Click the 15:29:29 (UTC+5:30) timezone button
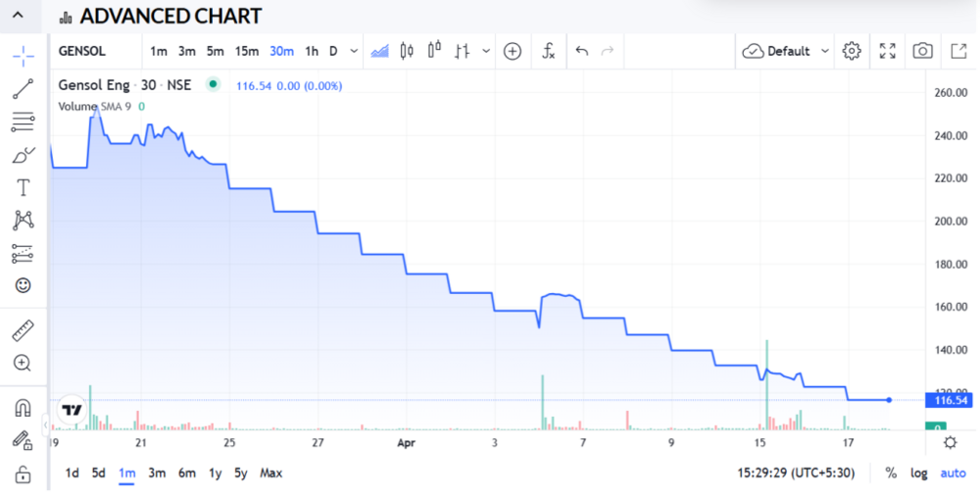Screen dimensions: 980x497 click(795, 472)
